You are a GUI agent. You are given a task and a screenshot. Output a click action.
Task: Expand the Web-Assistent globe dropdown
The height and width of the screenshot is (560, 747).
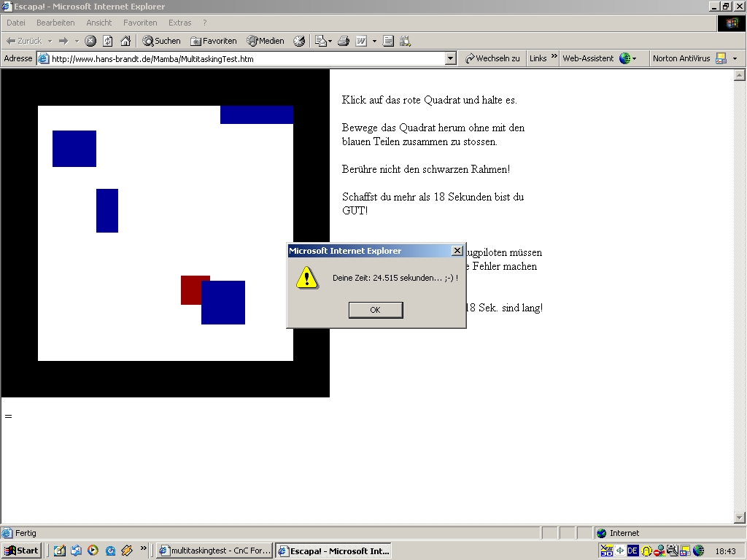[634, 58]
